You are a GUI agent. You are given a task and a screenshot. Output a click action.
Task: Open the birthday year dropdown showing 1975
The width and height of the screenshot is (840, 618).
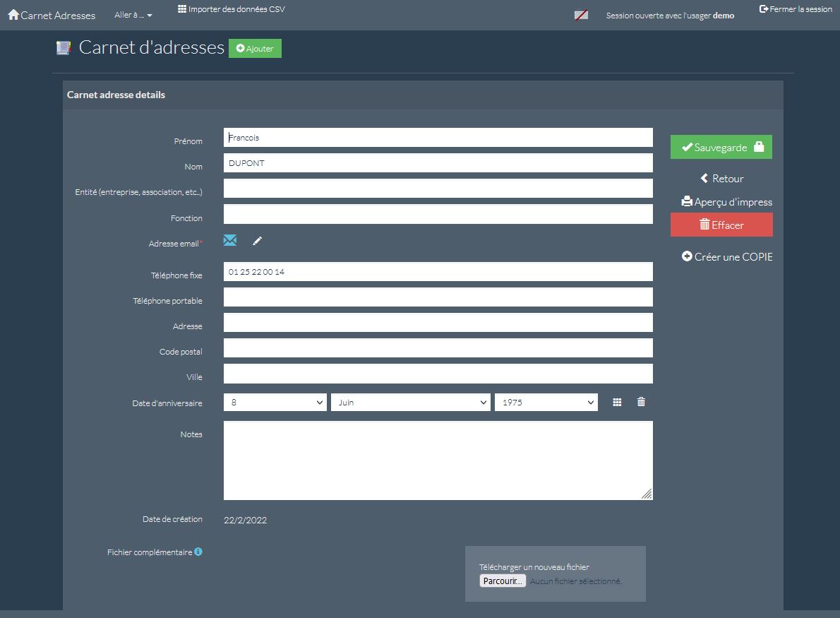546,402
